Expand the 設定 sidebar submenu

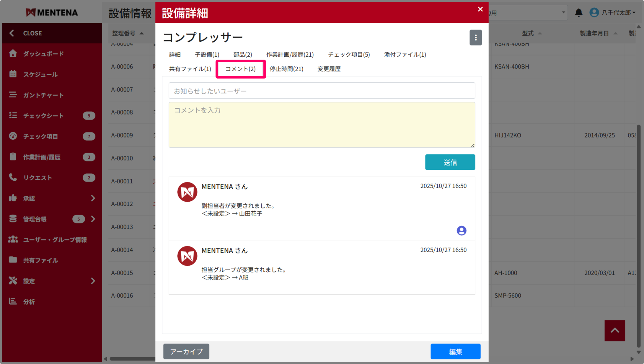pyautogui.click(x=93, y=281)
